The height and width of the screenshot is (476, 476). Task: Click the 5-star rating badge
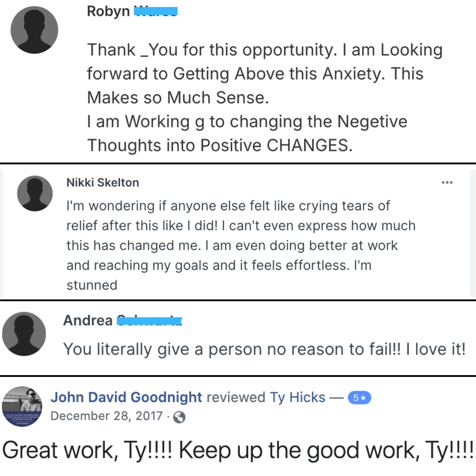360,398
